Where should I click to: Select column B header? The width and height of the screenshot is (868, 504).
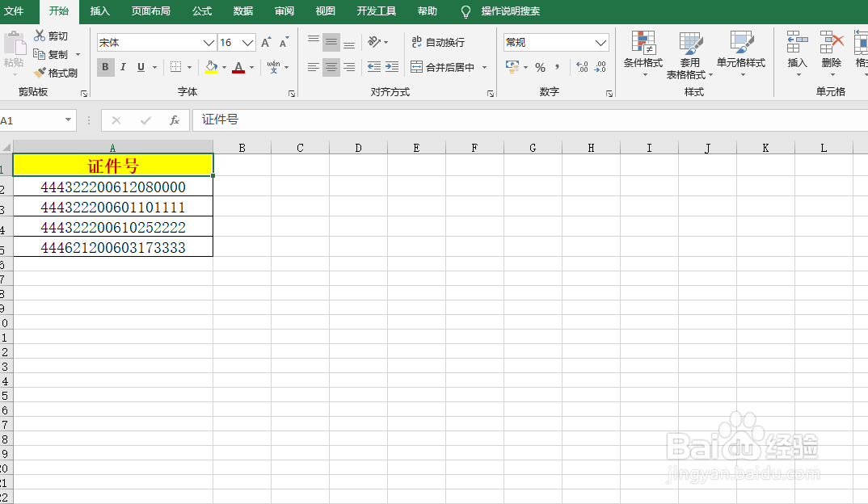tap(242, 148)
